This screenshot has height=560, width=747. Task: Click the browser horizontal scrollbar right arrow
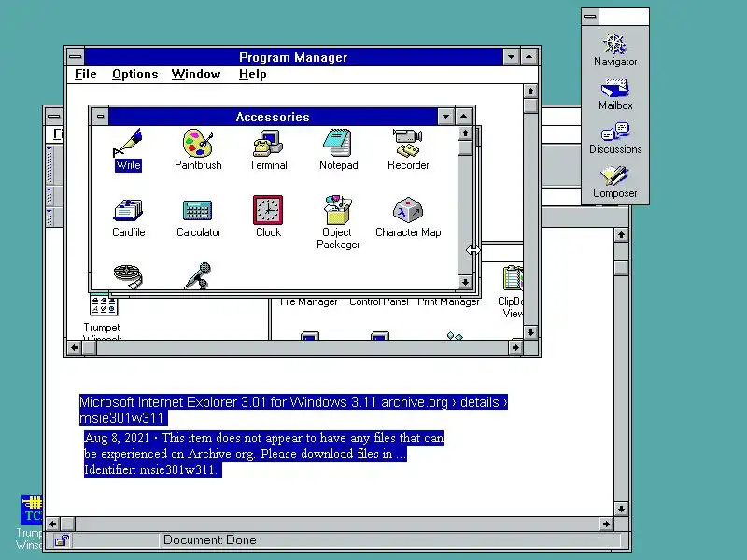click(605, 524)
